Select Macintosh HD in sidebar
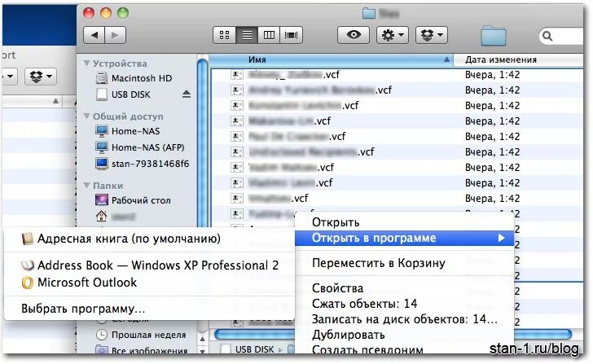This screenshot has height=364, width=593. coord(134,78)
